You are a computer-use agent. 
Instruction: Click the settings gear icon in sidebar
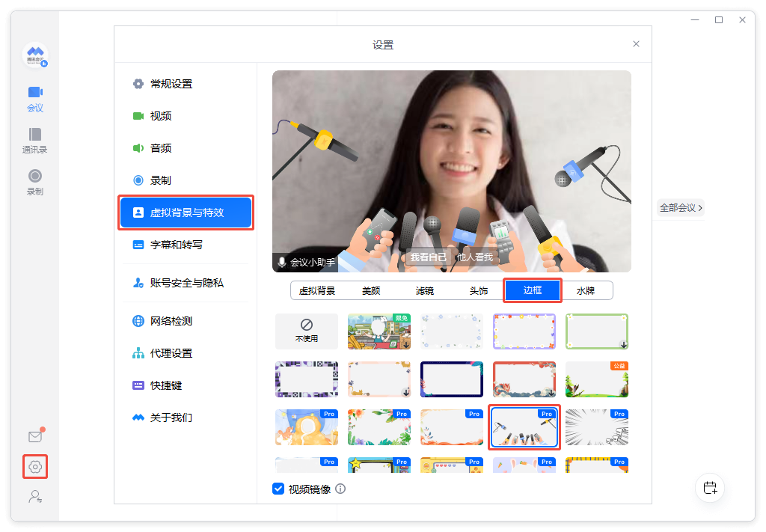[x=35, y=467]
